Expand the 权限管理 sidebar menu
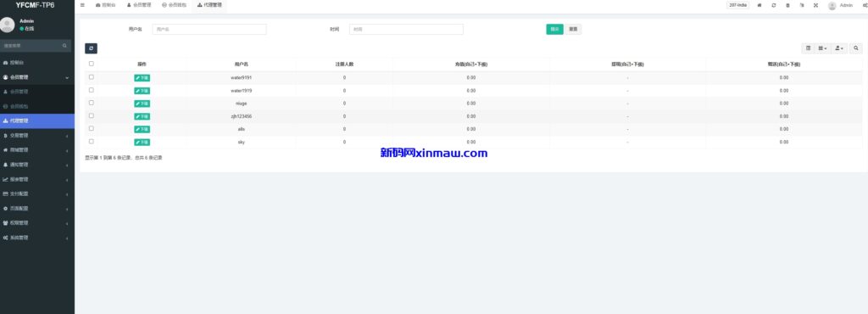The height and width of the screenshot is (314, 868). [x=37, y=223]
